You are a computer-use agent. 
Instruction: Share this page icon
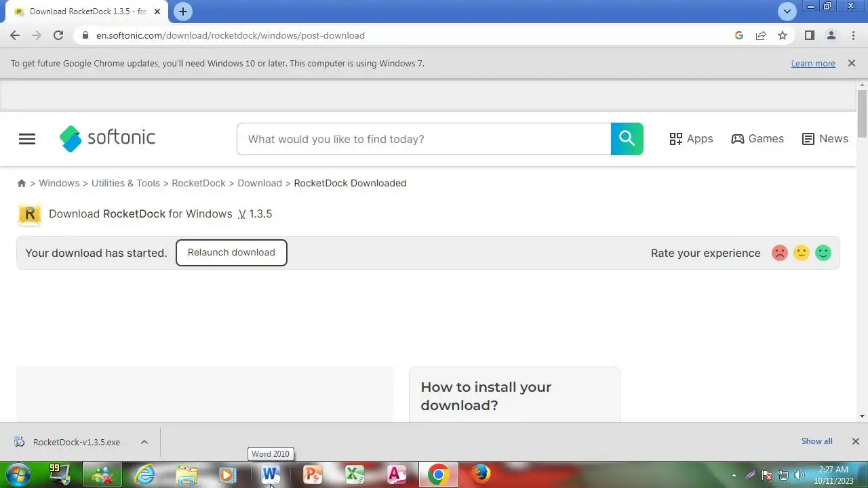point(761,35)
